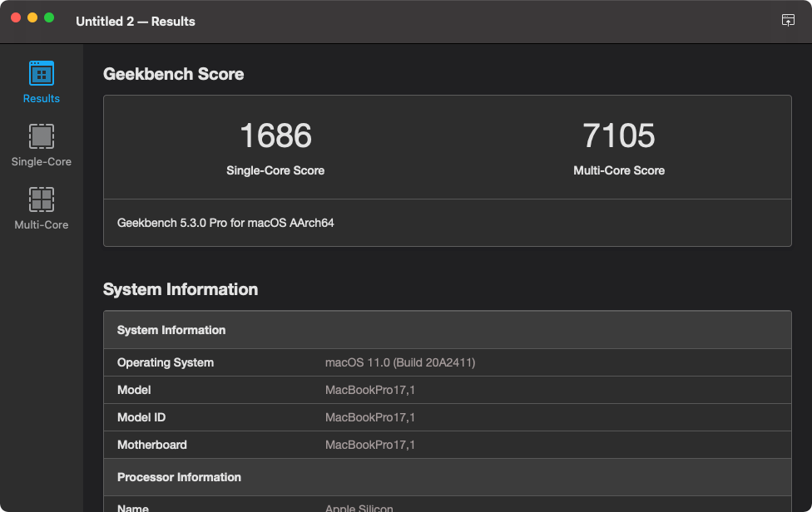Select the MacBookPro17,1 value in Motherboard row
This screenshot has height=512, width=812.
(x=369, y=445)
